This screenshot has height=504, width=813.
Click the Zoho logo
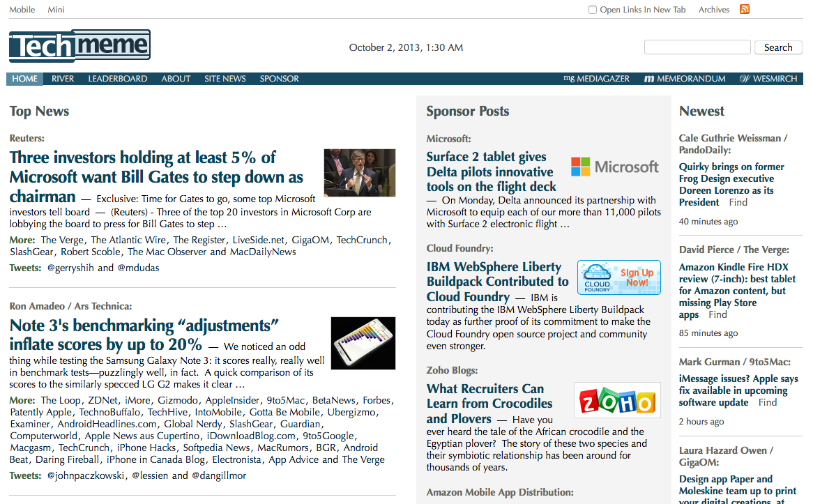click(616, 399)
